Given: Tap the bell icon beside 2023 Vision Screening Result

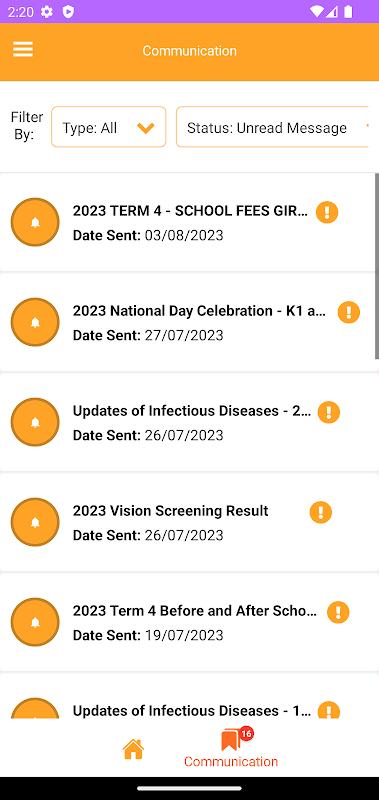Looking at the screenshot, I should (x=35, y=522).
